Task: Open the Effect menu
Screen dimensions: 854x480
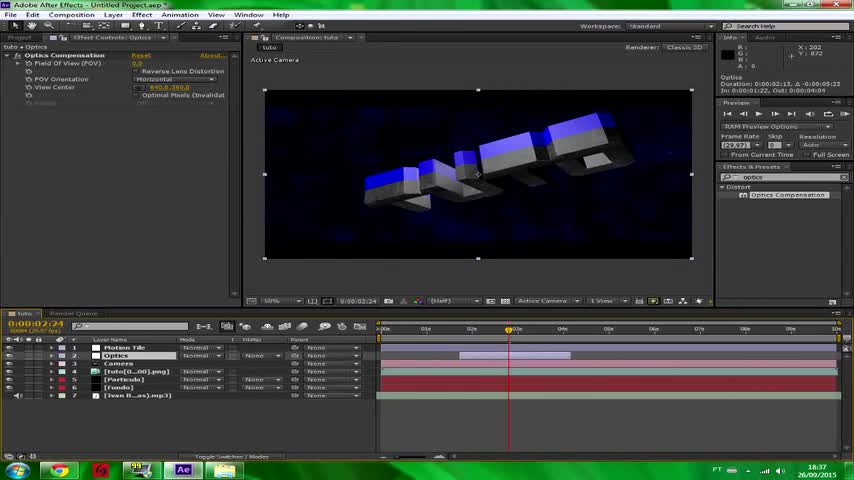Action: click(142, 15)
